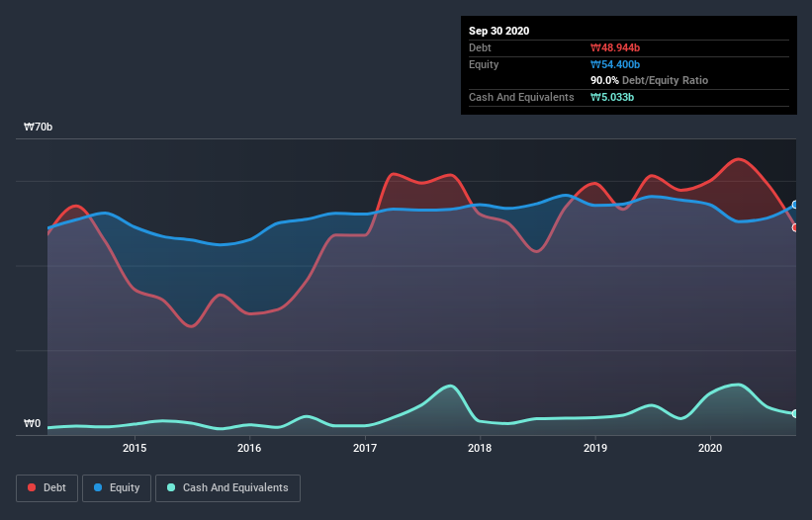Click the 90.0% Debt/Equity Ratio text
Image resolution: width=812 pixels, height=520 pixels.
649,80
